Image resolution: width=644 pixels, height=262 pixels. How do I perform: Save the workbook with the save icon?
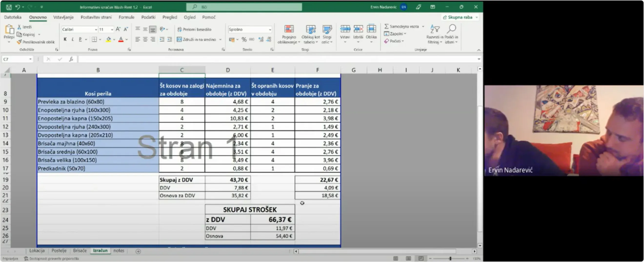tap(9, 7)
